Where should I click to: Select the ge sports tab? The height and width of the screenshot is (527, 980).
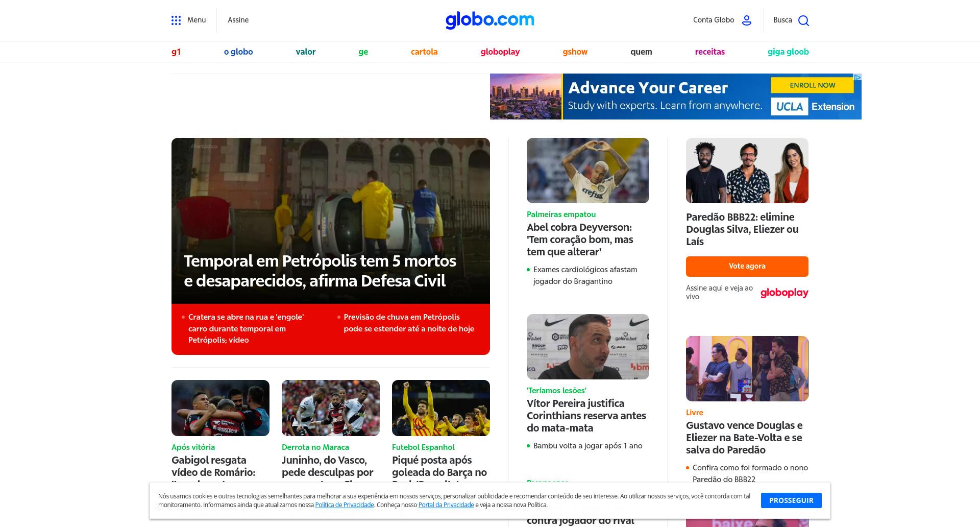[363, 52]
